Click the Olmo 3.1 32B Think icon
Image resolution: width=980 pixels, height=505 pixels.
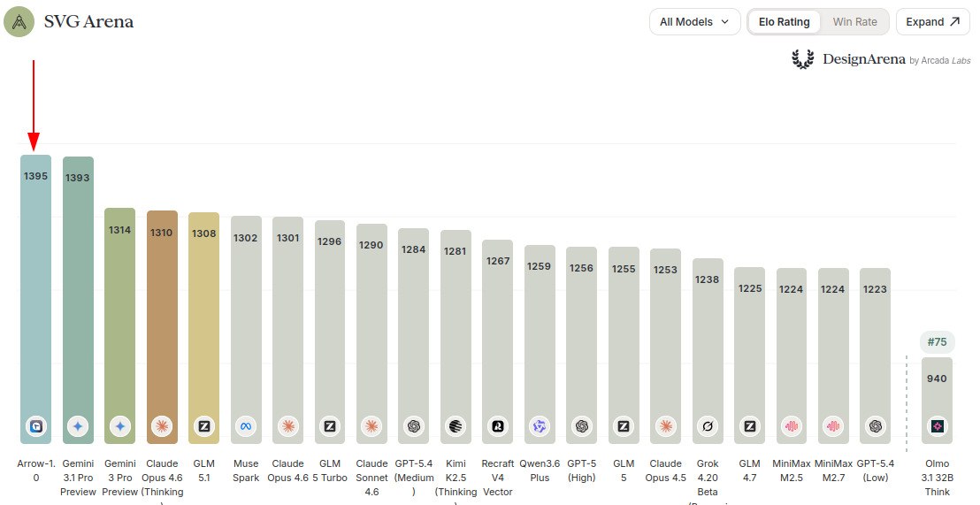pos(937,426)
